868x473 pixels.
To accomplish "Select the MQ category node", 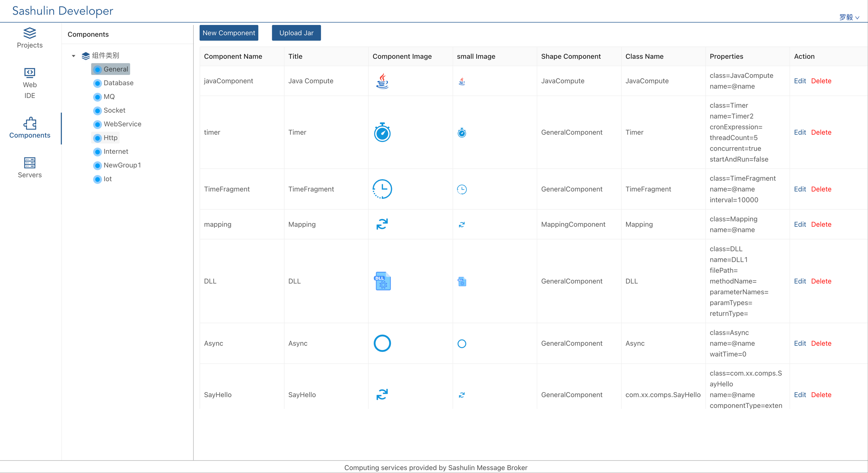I will [x=109, y=97].
